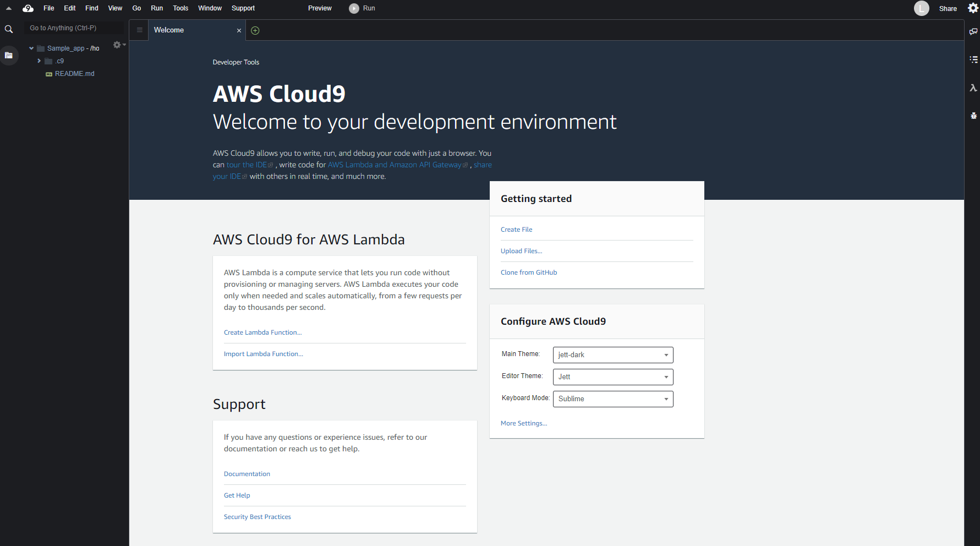Open the AWS Lambda resources icon

(x=973, y=88)
